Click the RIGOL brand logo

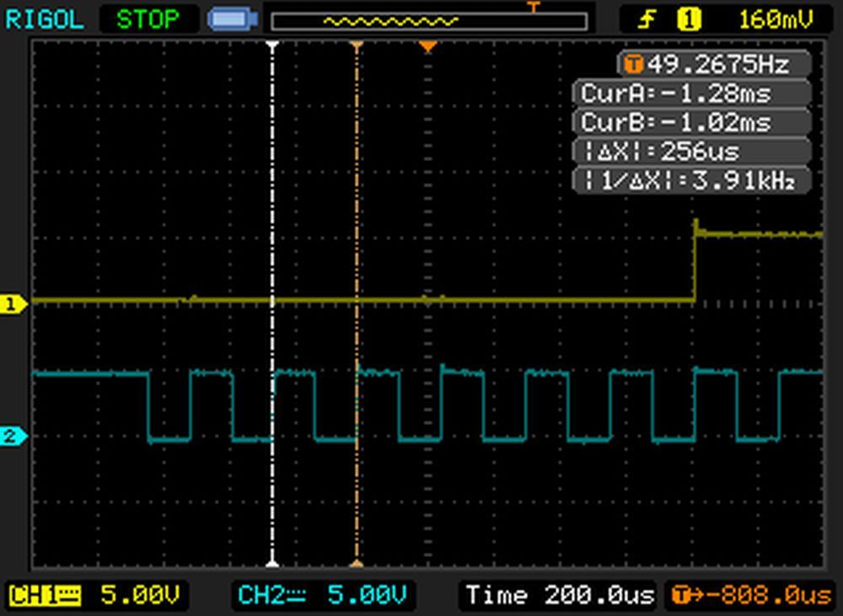pyautogui.click(x=44, y=19)
